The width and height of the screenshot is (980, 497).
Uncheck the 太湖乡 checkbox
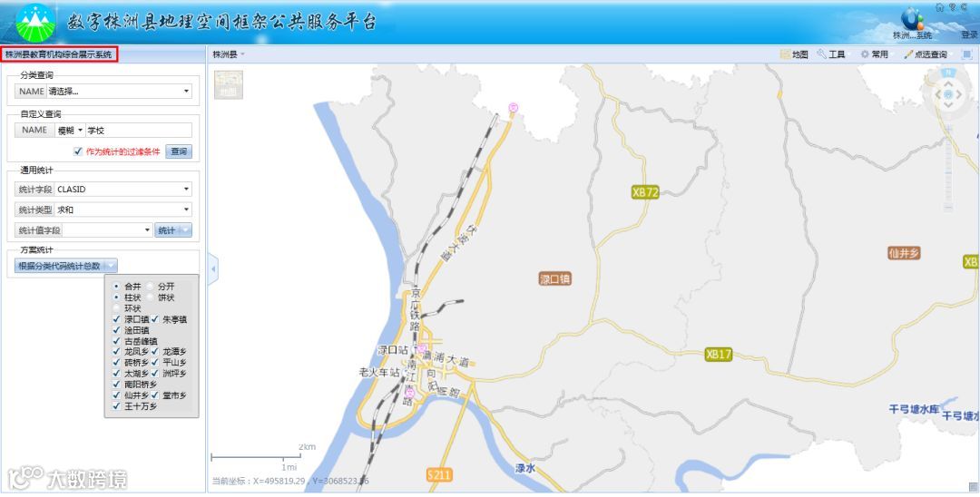(116, 374)
